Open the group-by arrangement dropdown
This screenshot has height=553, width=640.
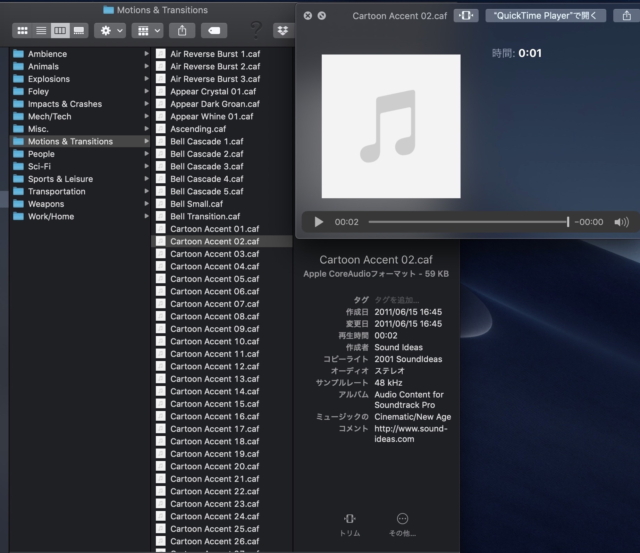pyautogui.click(x=147, y=31)
